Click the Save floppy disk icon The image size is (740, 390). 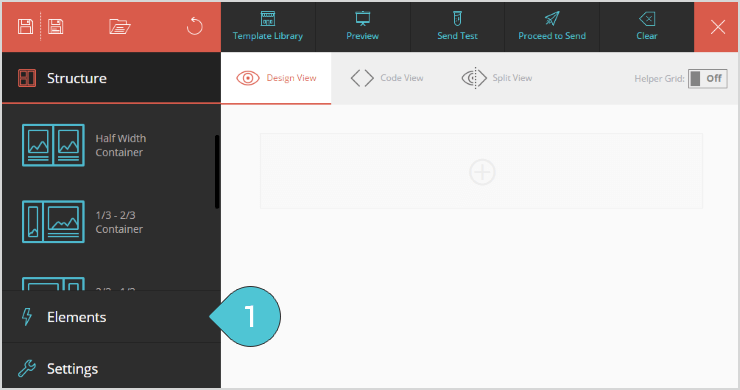(25, 26)
